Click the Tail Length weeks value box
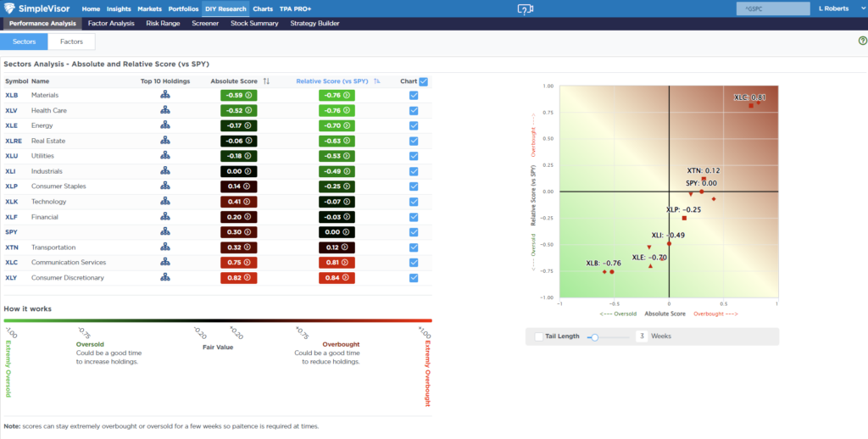Viewport: 868px width, 439px height. click(x=642, y=336)
